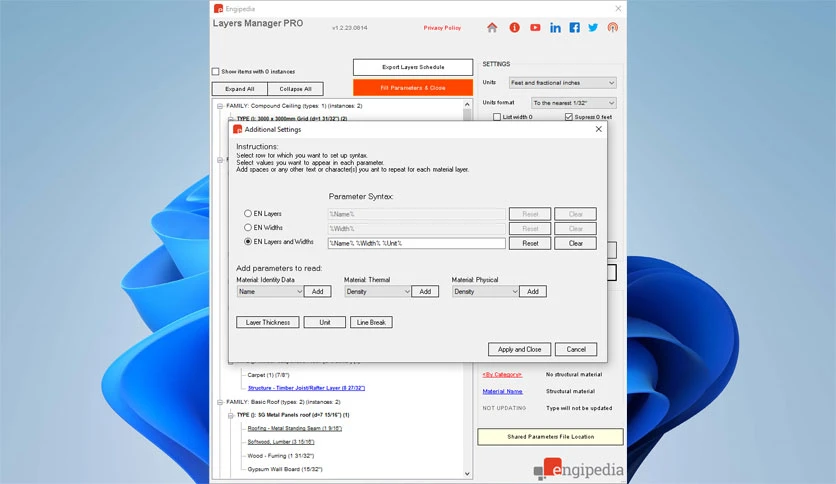Open the Material Physical 'Density' dropdown
This screenshot has height=484, width=836.
pos(485,292)
